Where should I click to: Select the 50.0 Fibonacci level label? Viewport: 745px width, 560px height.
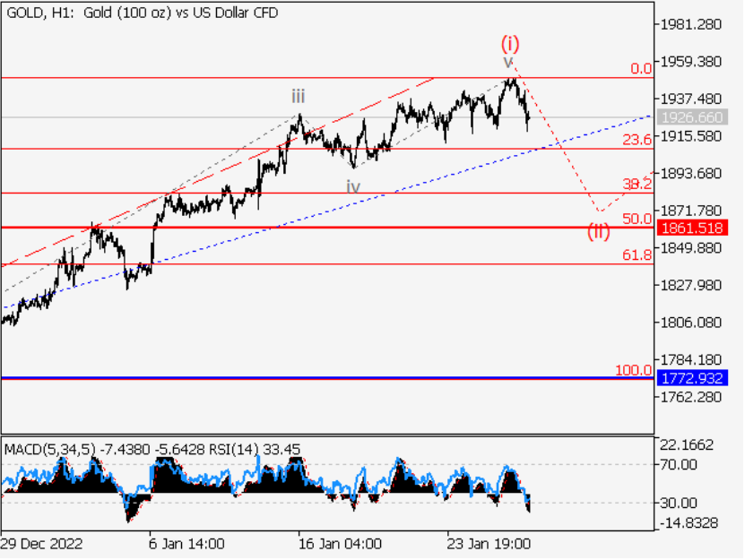click(x=637, y=219)
